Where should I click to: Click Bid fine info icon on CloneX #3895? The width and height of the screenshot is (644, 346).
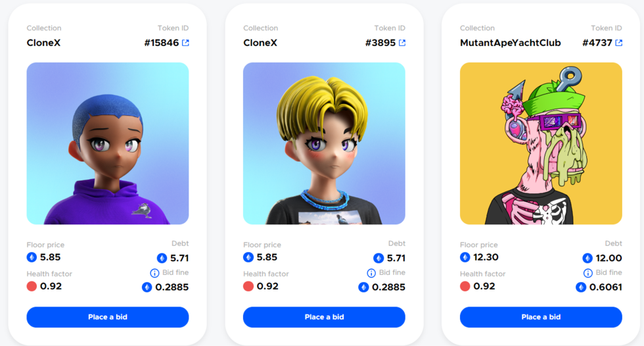click(371, 273)
